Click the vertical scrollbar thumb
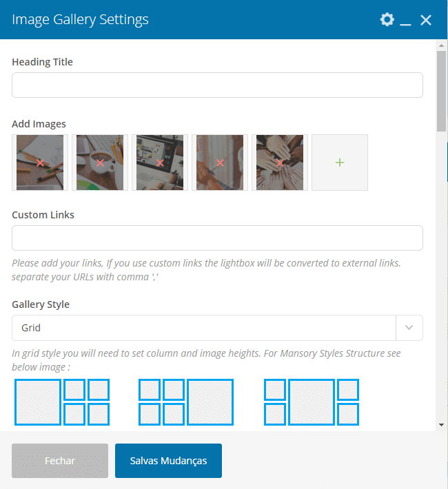 [x=441, y=91]
